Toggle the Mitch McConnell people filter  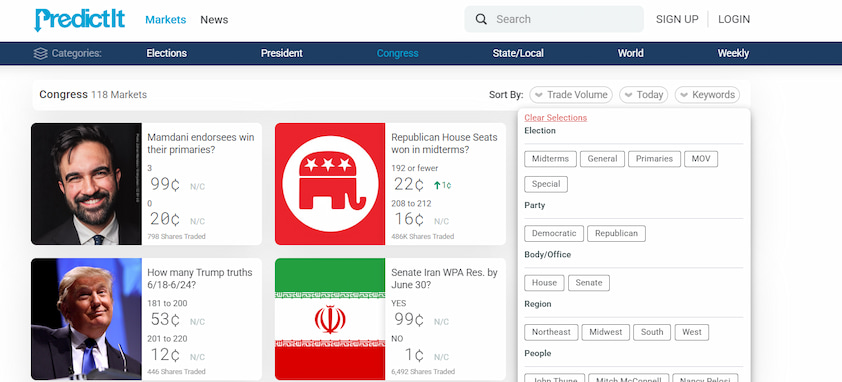pyautogui.click(x=629, y=378)
